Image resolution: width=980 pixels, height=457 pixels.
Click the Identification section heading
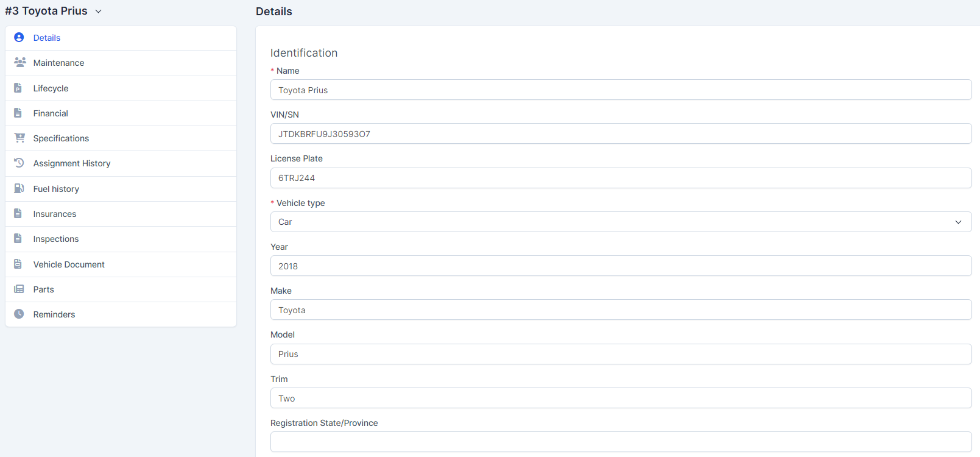tap(304, 53)
